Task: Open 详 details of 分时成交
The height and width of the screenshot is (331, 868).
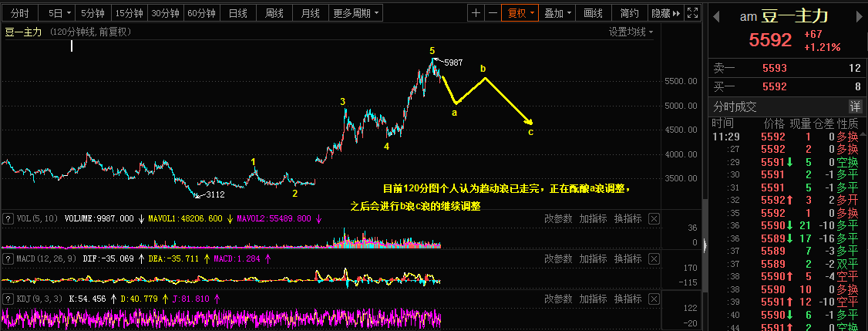Action: tap(856, 106)
